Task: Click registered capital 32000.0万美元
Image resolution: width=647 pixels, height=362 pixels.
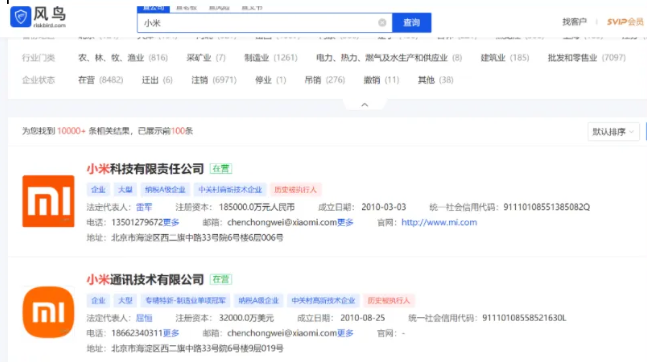Action: pyautogui.click(x=246, y=318)
